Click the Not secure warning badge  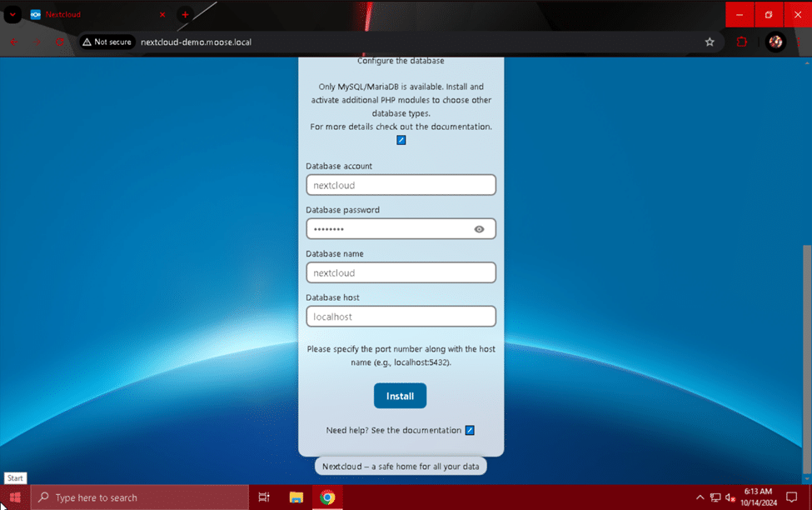tap(107, 42)
